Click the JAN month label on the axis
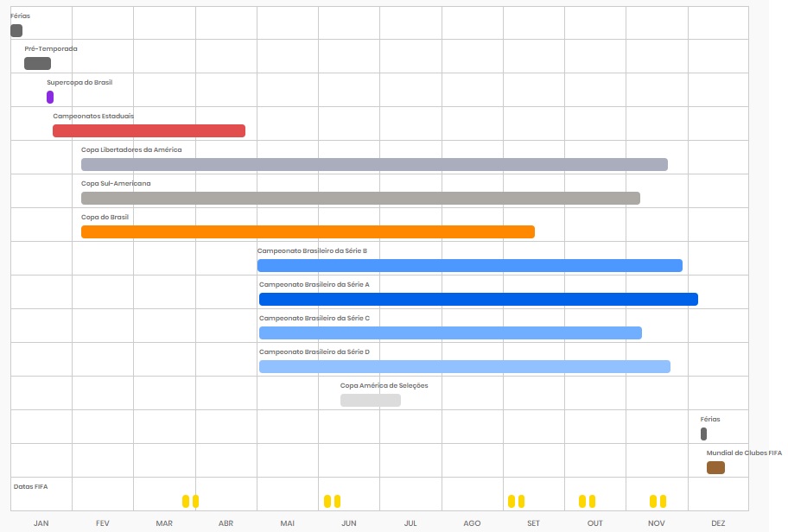The image size is (788, 532). coord(41,523)
